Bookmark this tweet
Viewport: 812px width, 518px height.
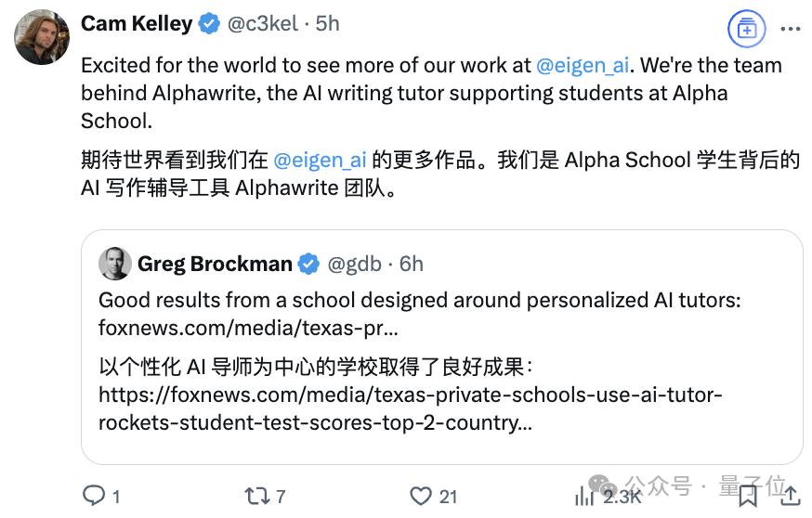tap(748, 496)
